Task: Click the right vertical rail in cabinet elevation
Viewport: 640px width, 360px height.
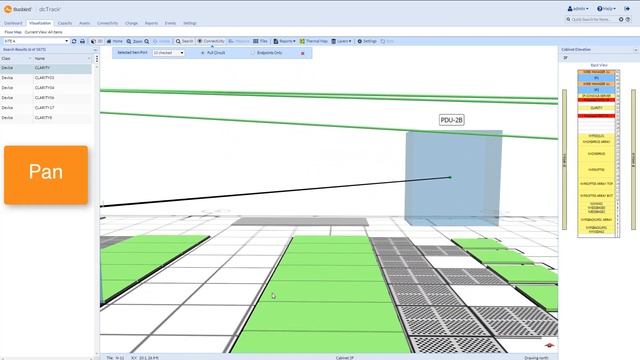Action: click(x=633, y=160)
